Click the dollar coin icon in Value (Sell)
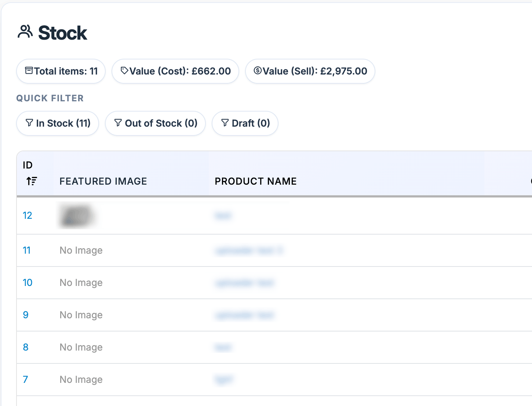 tap(258, 70)
